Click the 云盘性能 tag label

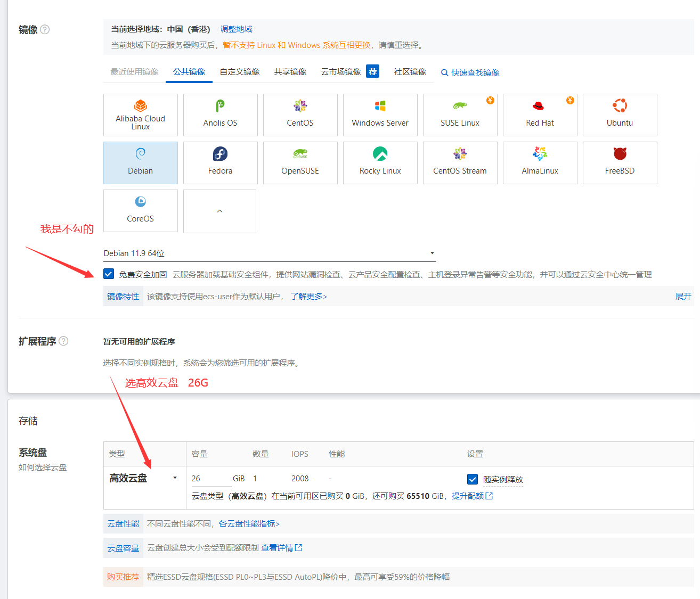click(123, 524)
